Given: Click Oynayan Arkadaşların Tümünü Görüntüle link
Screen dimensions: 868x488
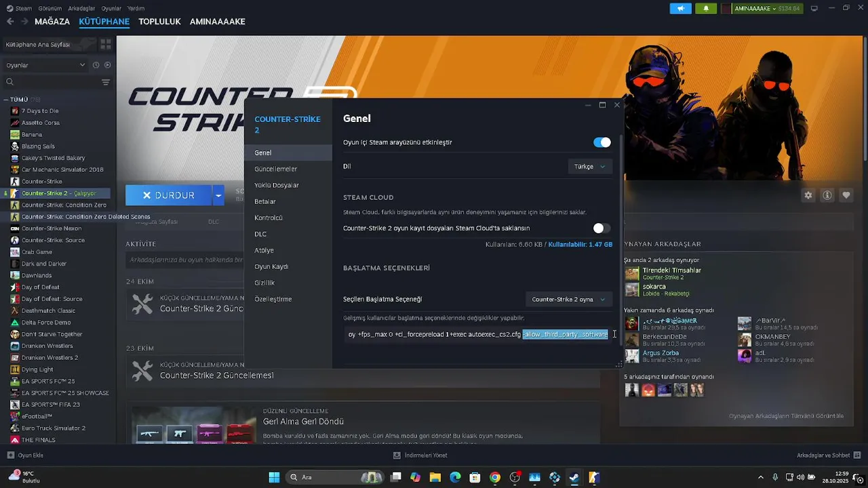Looking at the screenshot, I should [786, 416].
